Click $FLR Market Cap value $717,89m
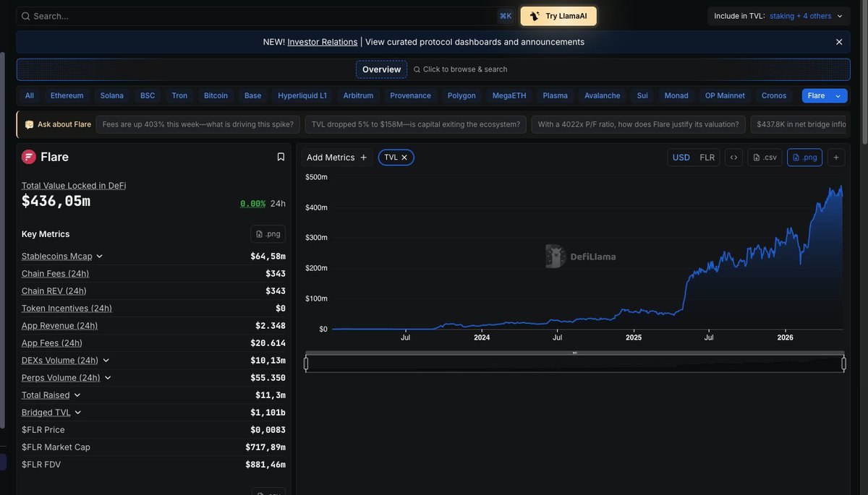 point(265,447)
